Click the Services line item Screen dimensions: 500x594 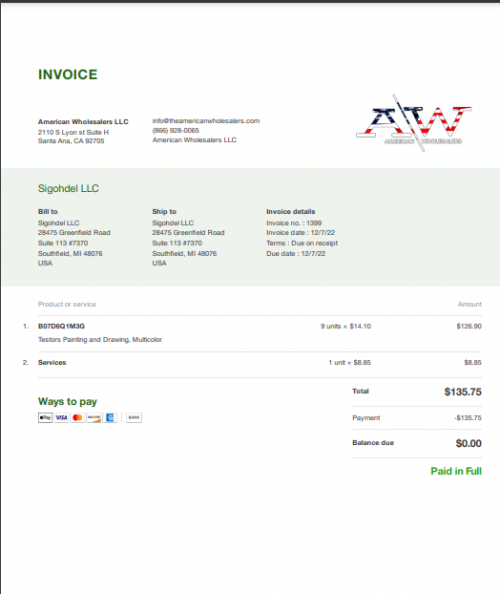click(x=52, y=363)
